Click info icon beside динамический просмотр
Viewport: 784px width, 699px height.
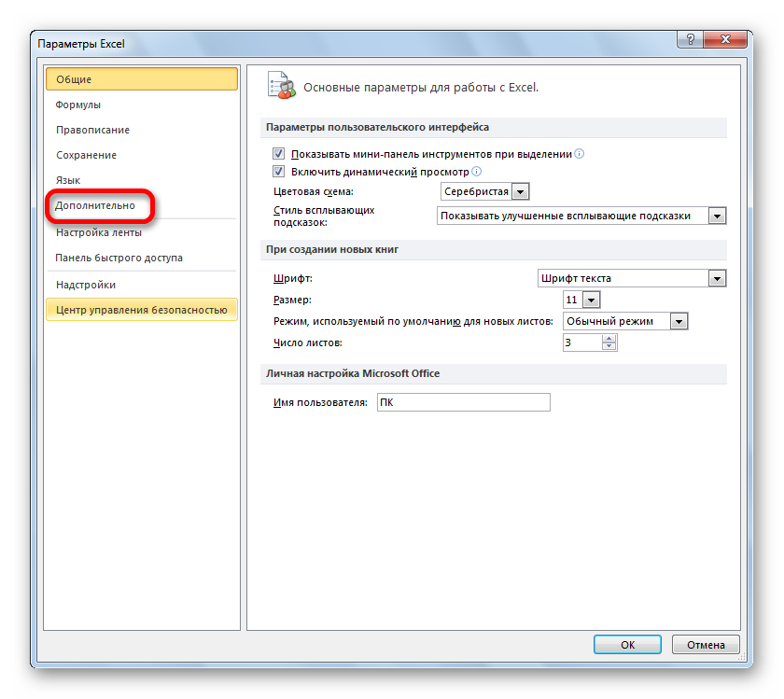click(477, 172)
